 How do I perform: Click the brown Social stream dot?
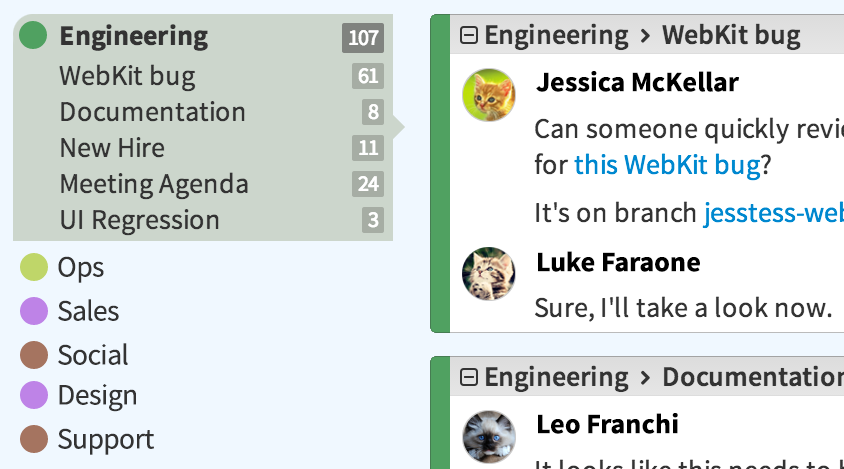[34, 355]
